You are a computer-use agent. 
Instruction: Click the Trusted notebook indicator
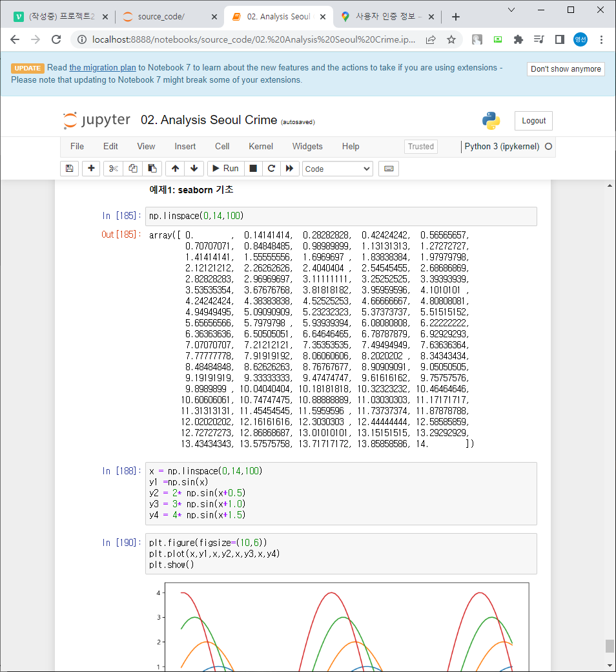tap(420, 147)
